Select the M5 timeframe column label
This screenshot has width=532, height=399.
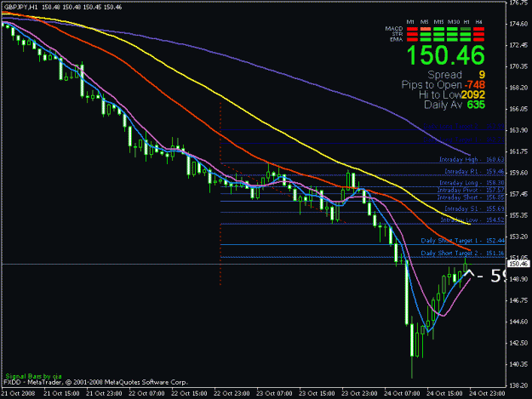pos(425,22)
